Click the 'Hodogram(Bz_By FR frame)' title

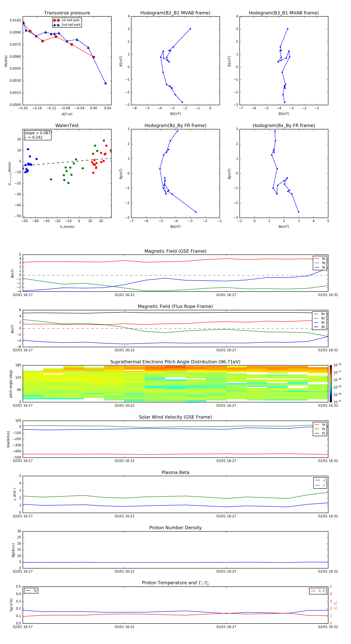pyautogui.click(x=175, y=125)
